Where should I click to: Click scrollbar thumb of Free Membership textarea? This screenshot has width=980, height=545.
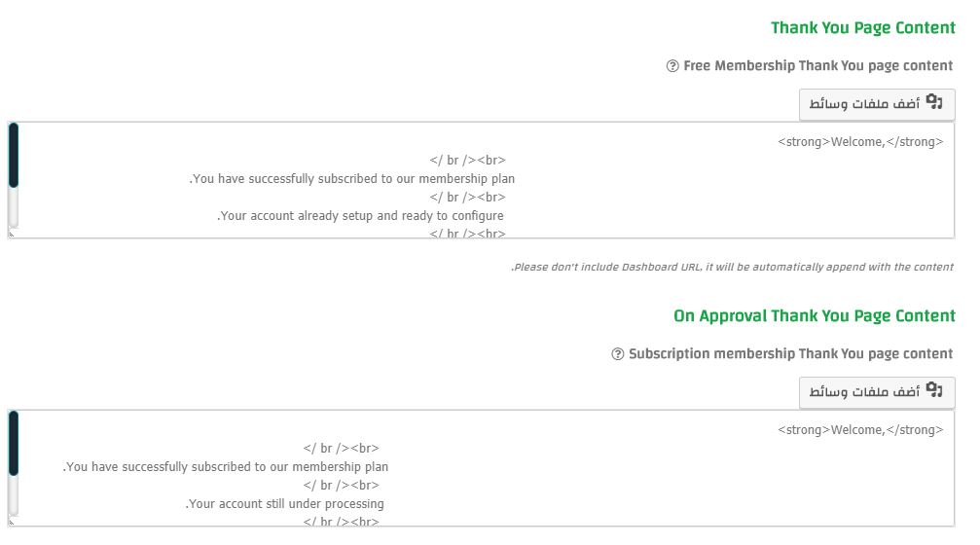click(x=13, y=155)
